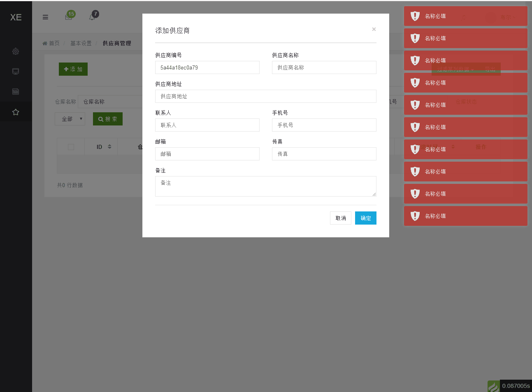
Task: Select 供应商管理 breadcrumb item
Action: point(117,43)
